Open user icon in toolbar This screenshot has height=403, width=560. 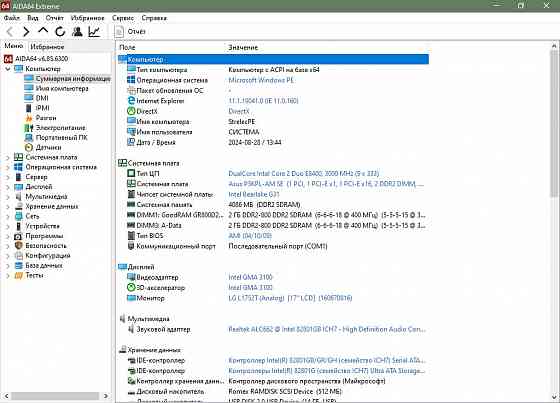[x=77, y=32]
